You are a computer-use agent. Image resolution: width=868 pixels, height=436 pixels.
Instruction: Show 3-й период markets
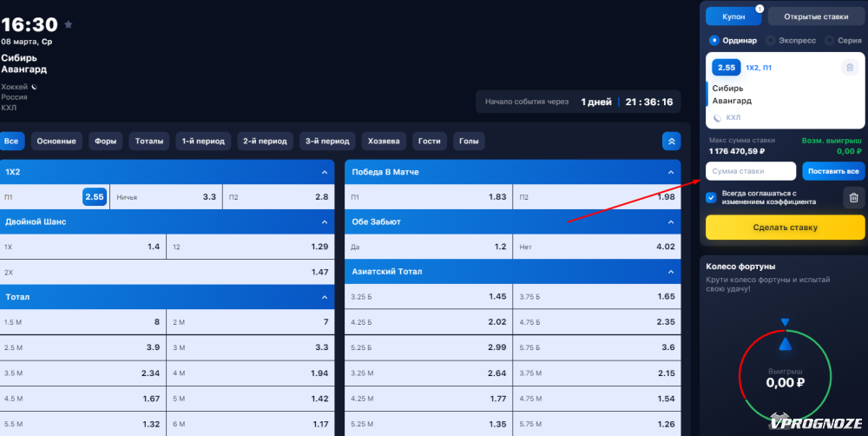click(x=327, y=142)
